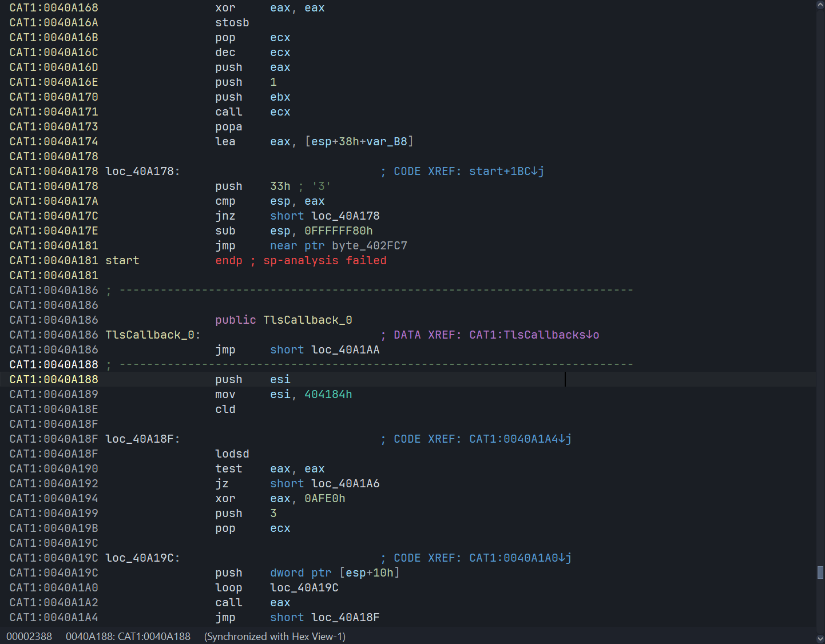Click the 'Synchronized with Hex View-1' status text
The width and height of the screenshot is (825, 644).
pos(275,637)
